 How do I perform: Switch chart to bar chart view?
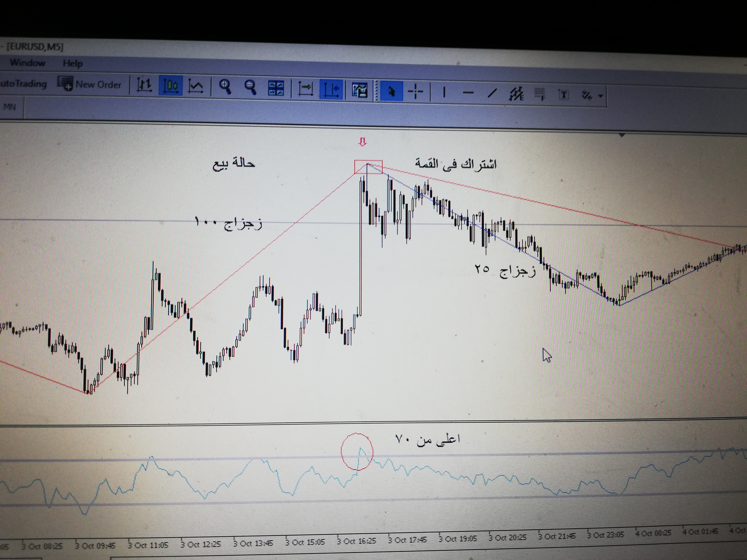(144, 85)
